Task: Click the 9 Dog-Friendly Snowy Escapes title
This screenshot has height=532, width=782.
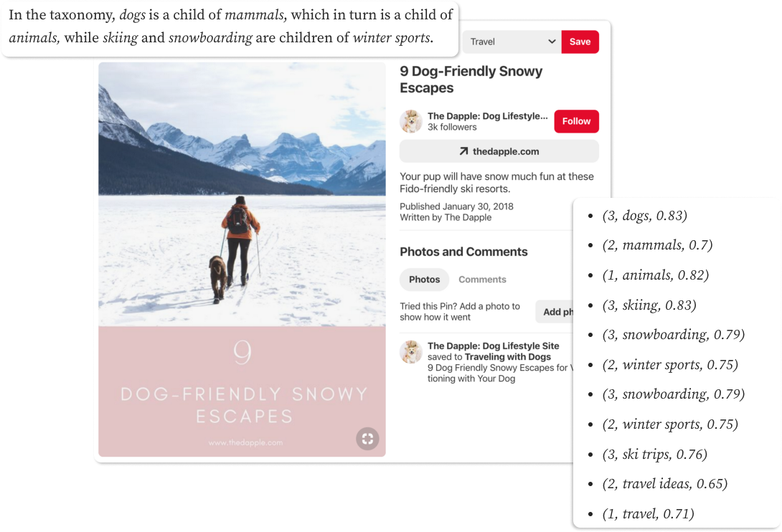Action: coord(471,80)
